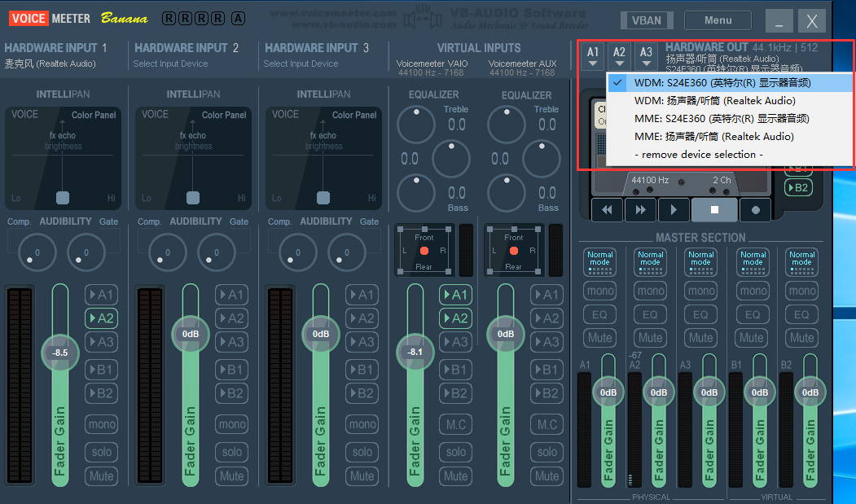
Task: Click B1 master fader knob
Action: click(x=759, y=392)
